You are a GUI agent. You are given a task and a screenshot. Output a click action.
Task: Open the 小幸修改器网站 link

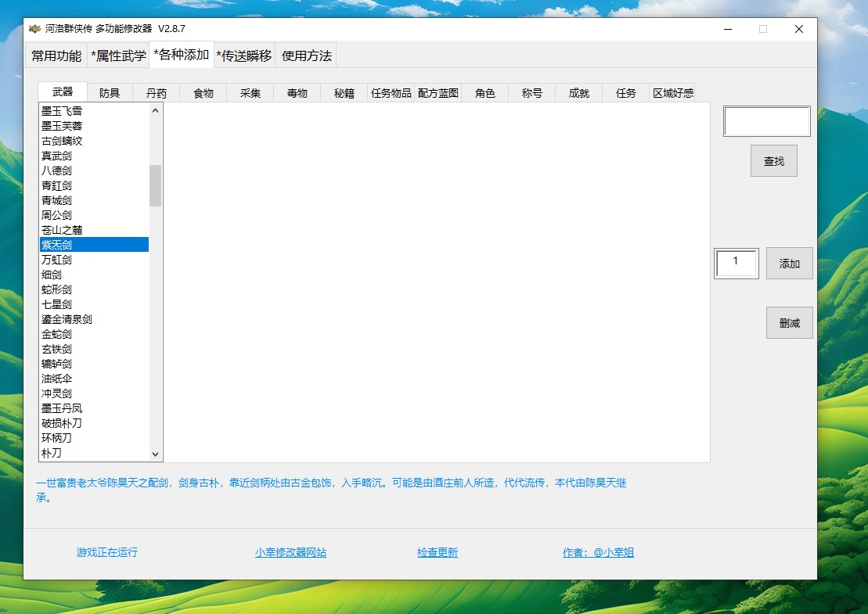[290, 552]
